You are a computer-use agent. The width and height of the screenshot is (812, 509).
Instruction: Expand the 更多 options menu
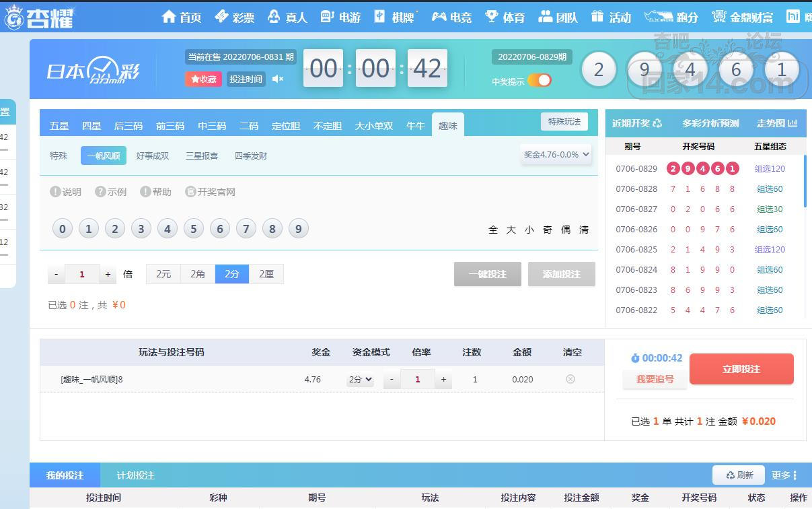tap(784, 475)
